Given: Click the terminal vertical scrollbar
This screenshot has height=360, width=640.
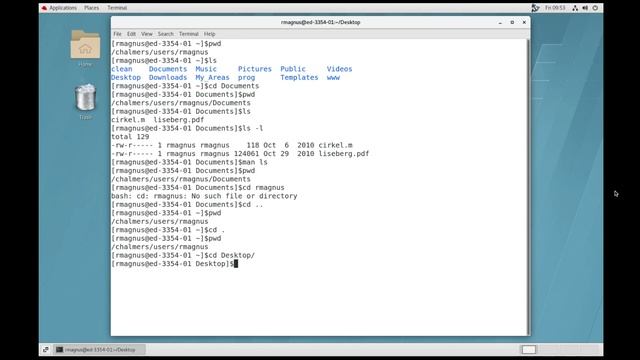Looking at the screenshot, I should tap(528, 187).
